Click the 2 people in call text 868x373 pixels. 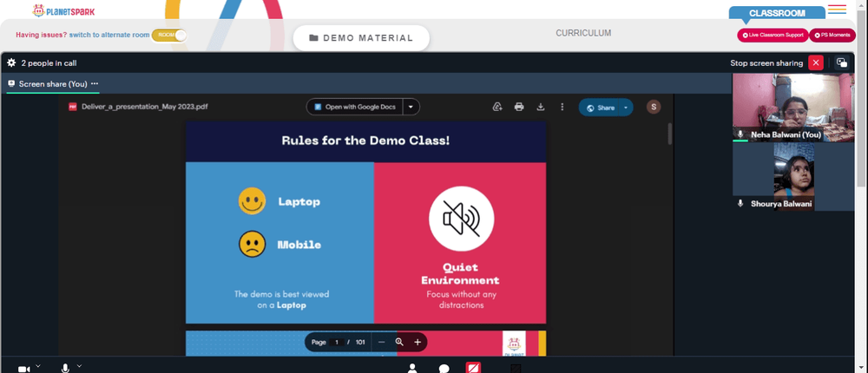click(49, 63)
